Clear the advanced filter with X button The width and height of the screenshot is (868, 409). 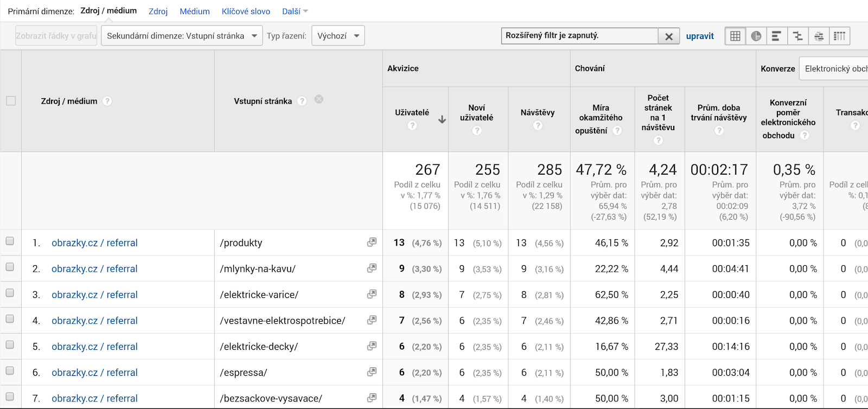pos(669,36)
